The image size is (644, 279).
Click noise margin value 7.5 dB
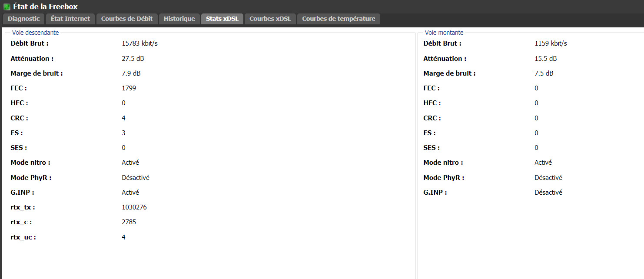click(x=544, y=73)
